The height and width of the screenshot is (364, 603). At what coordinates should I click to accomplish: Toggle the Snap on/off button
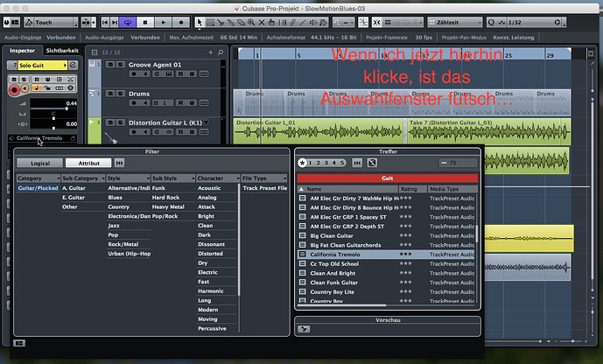click(376, 22)
